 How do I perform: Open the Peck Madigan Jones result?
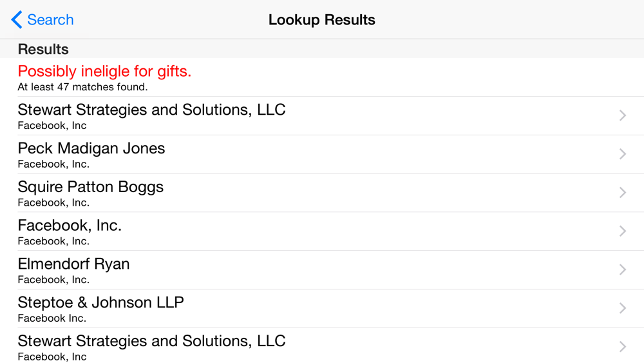91,148
